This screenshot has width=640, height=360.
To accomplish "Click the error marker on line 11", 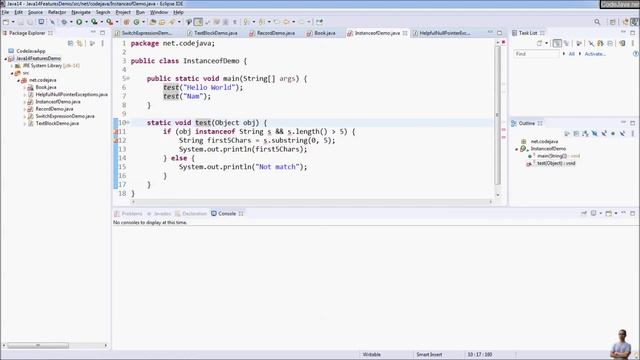I will tap(116, 131).
